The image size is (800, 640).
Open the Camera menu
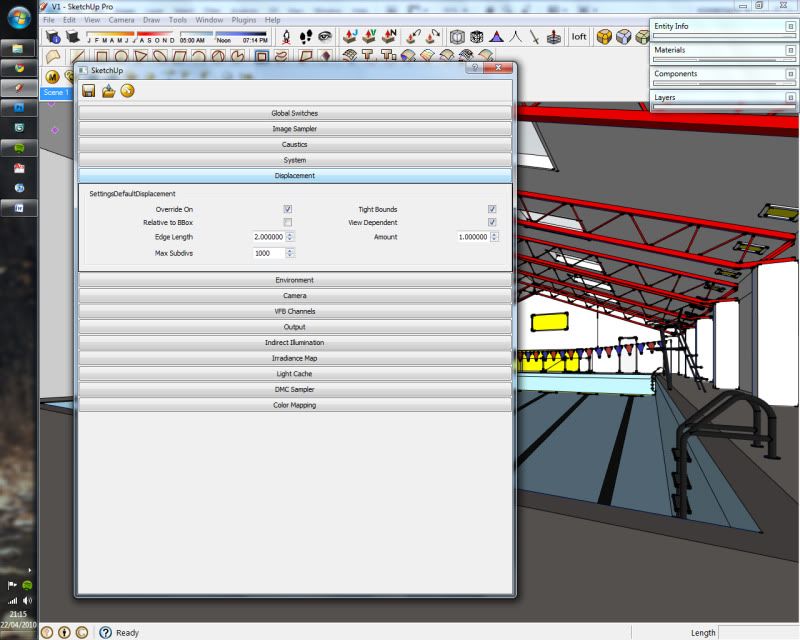(x=121, y=20)
